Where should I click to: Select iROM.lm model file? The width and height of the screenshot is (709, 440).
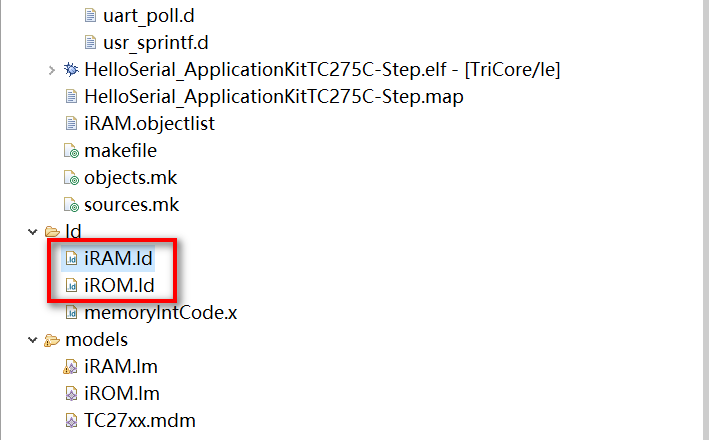pyautogui.click(x=122, y=394)
